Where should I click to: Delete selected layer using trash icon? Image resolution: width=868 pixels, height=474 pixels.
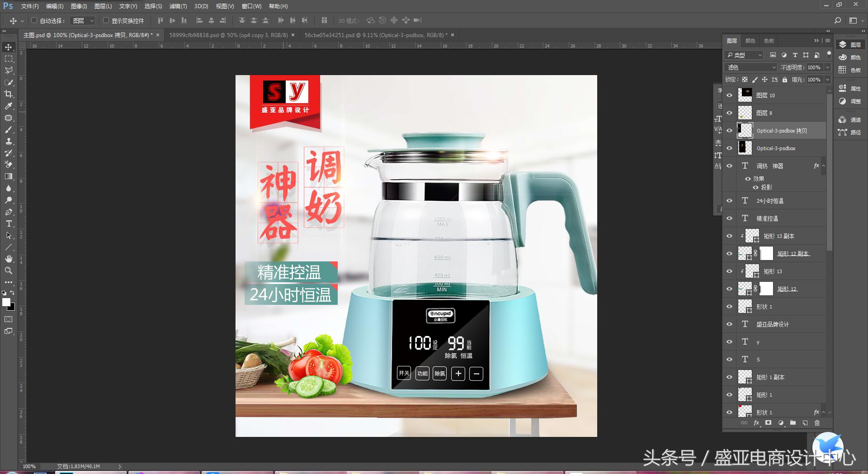coord(817,423)
